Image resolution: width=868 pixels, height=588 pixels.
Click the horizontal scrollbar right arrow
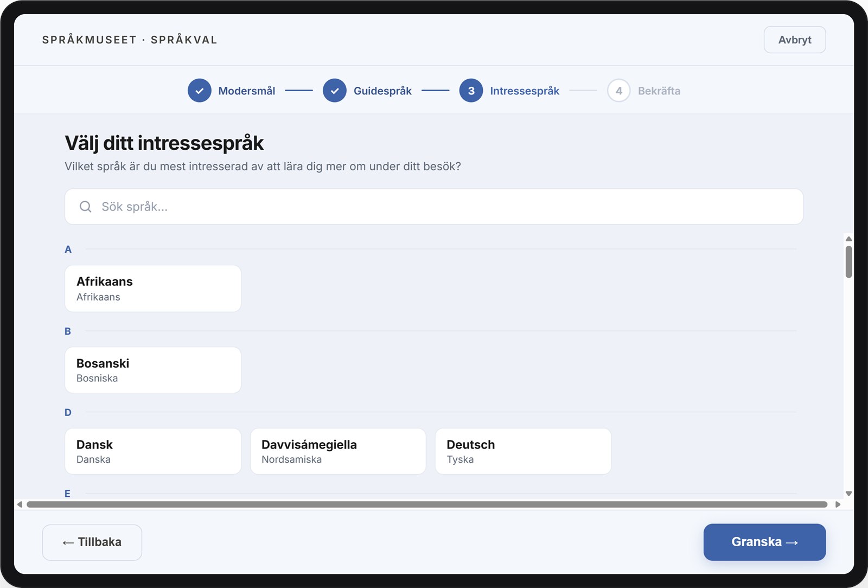tap(838, 504)
